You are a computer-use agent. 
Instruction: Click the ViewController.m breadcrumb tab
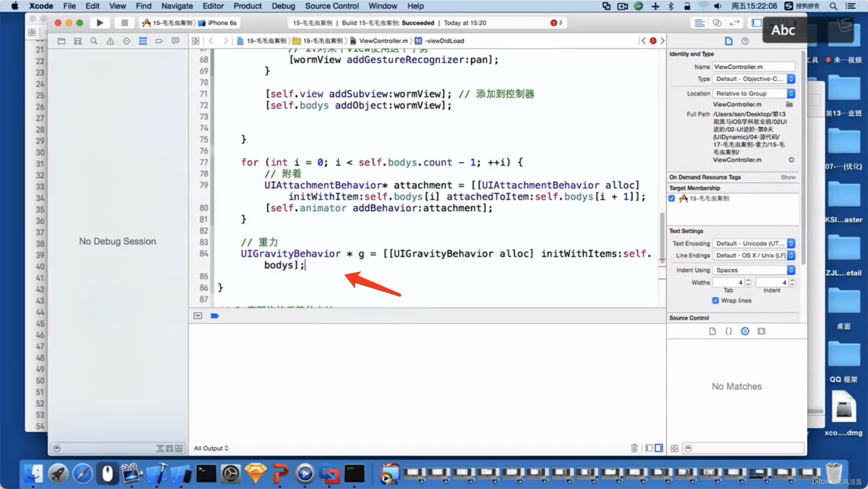coord(382,40)
